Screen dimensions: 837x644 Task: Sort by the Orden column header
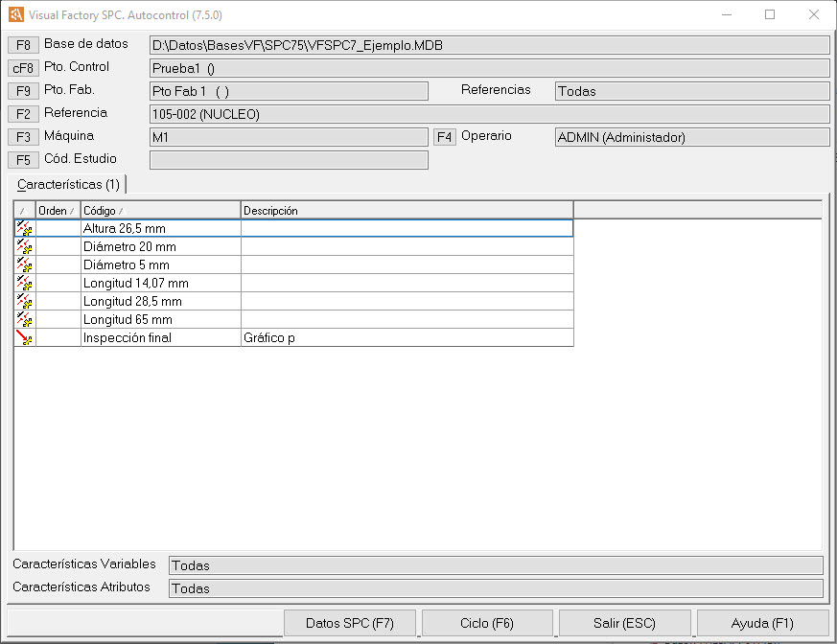(57, 210)
